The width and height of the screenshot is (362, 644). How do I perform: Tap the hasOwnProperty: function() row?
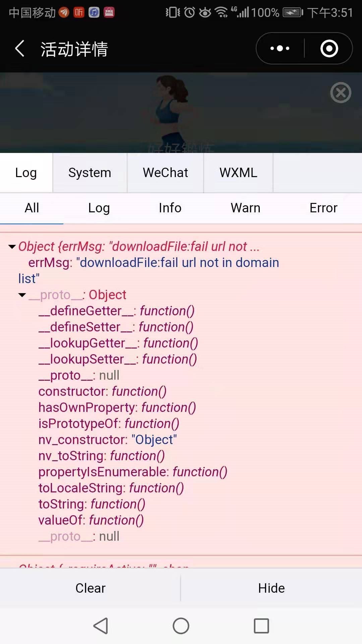[x=117, y=408]
